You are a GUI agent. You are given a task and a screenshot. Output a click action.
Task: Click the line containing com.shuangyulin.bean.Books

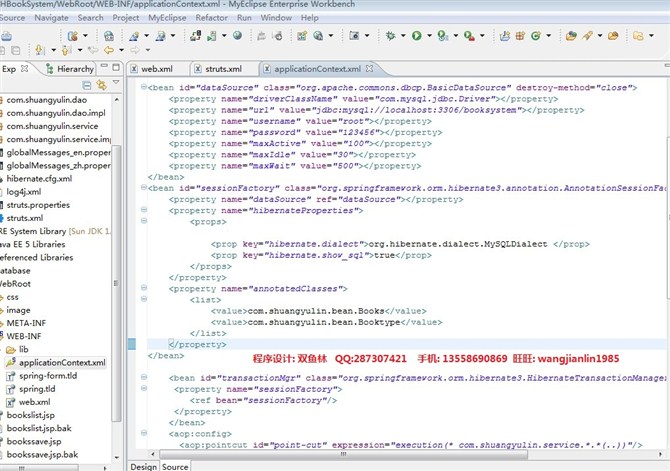tap(318, 311)
